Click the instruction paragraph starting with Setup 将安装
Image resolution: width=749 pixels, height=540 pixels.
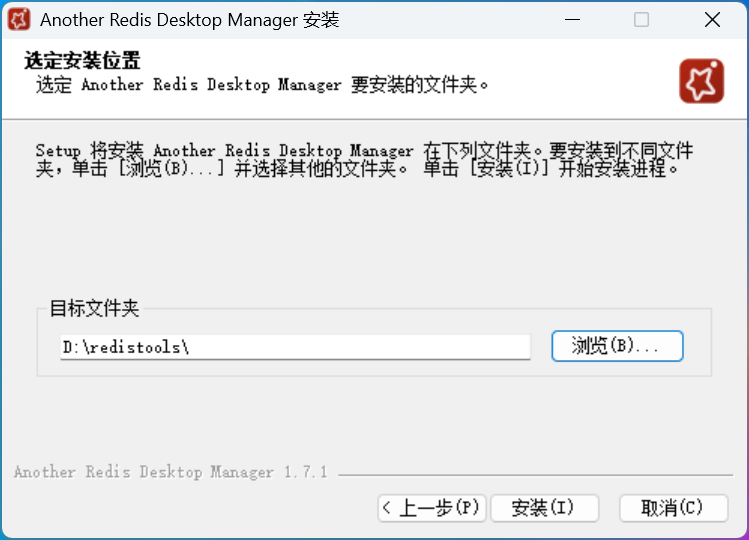[x=364, y=160]
